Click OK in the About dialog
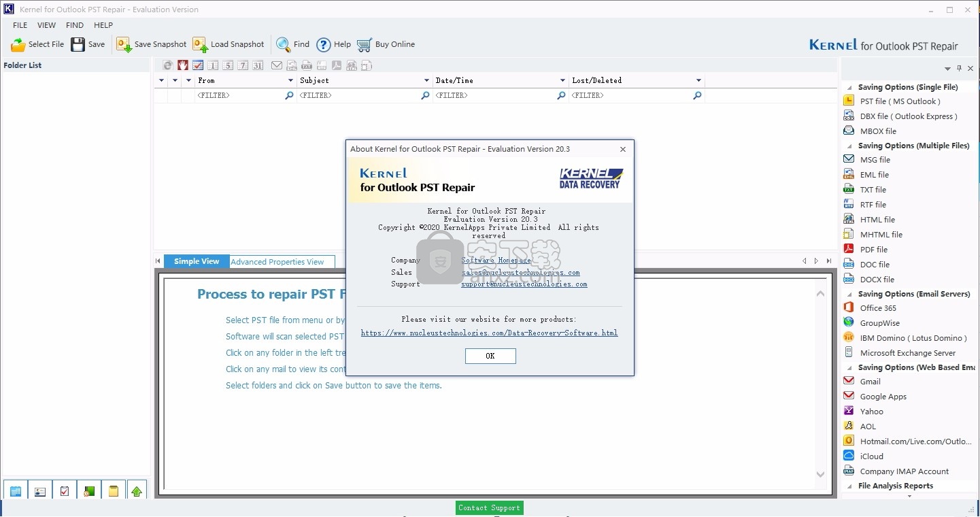Screen dimensions: 980x517 490,356
